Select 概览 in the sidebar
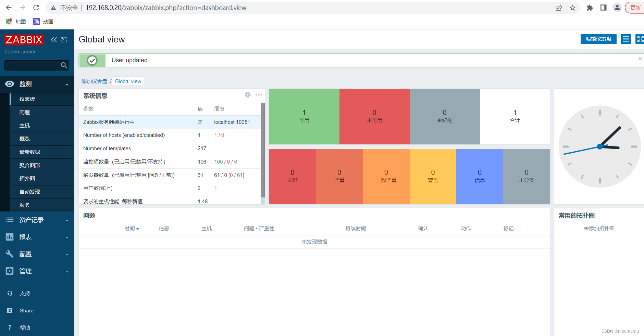Screen dimensions: 644x336 tap(42, 139)
